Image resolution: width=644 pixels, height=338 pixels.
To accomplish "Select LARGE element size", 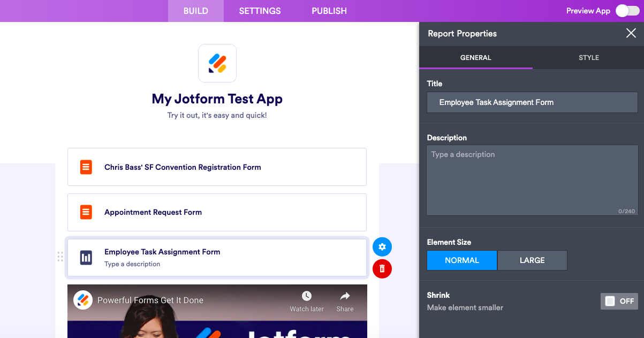I will [x=532, y=260].
